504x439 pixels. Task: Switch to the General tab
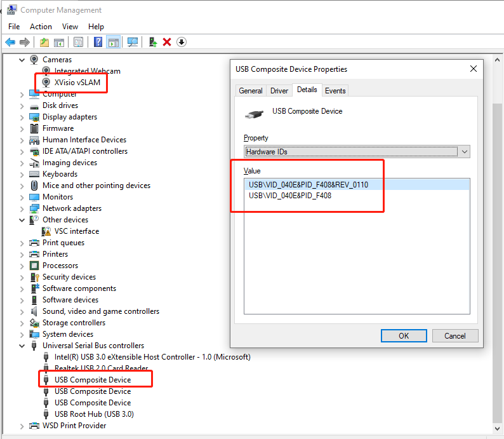pyautogui.click(x=251, y=91)
